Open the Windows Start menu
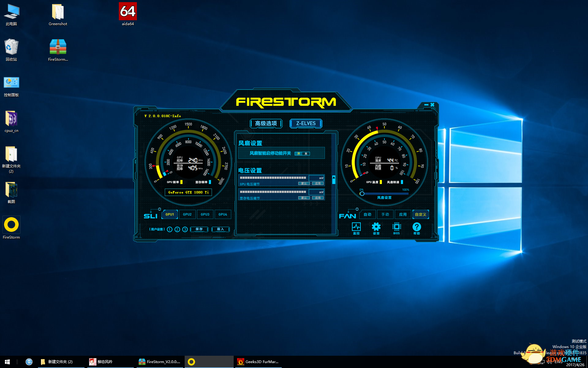Image resolution: width=588 pixels, height=368 pixels. click(7, 362)
